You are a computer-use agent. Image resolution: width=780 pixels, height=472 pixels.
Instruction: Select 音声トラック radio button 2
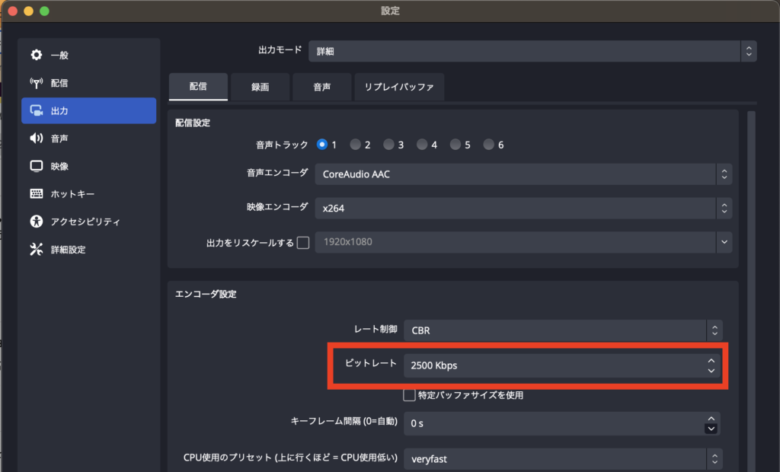point(355,144)
